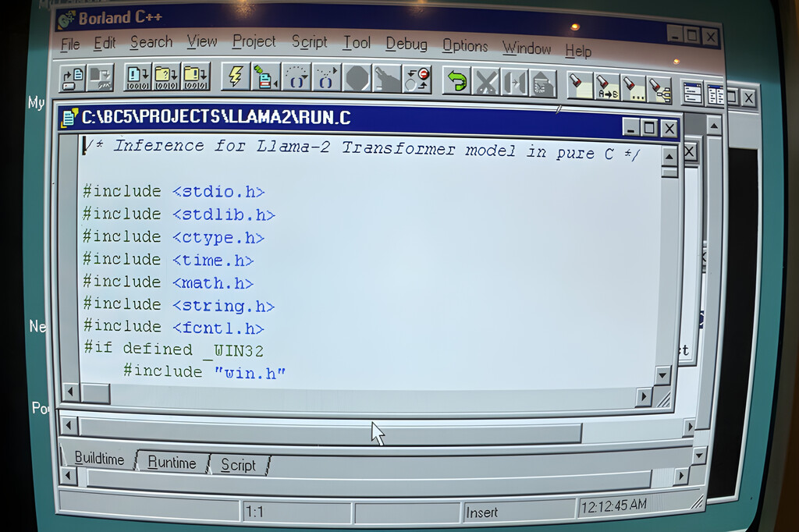
Task: Click the Run lightning bolt icon
Action: click(x=236, y=76)
